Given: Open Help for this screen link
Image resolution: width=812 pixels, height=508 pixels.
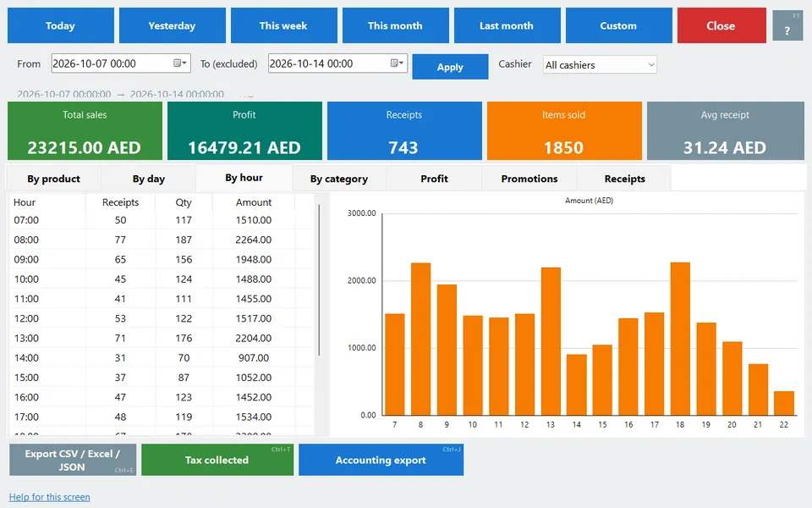Looking at the screenshot, I should (x=50, y=497).
